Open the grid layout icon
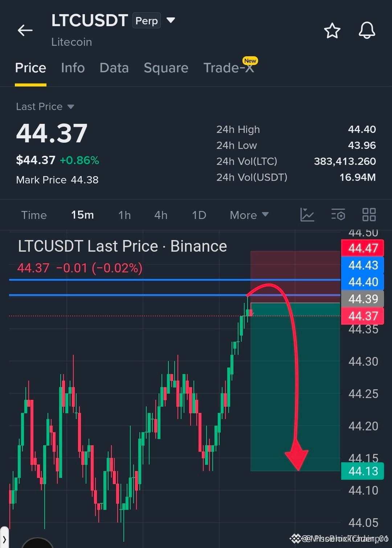 (369, 215)
